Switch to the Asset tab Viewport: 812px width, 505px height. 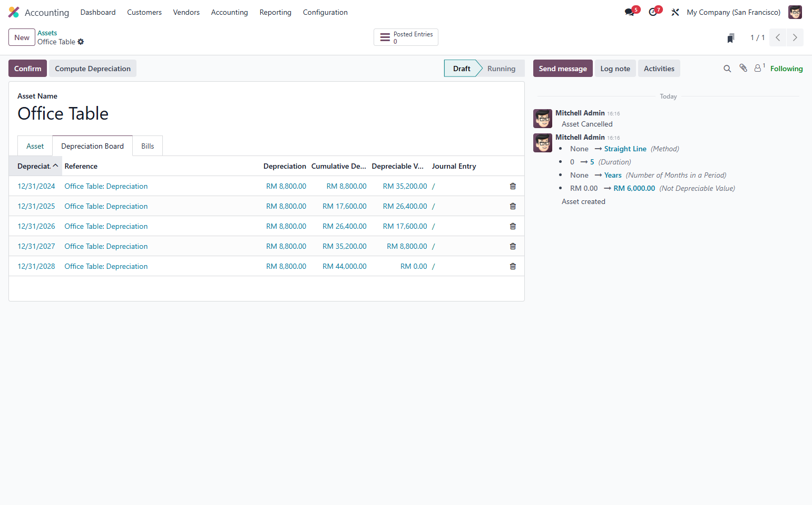pos(35,146)
